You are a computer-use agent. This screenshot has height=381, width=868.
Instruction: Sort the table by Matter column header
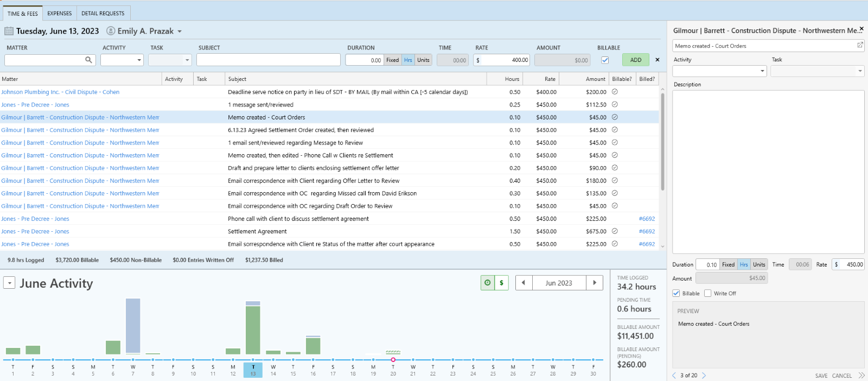(81, 79)
